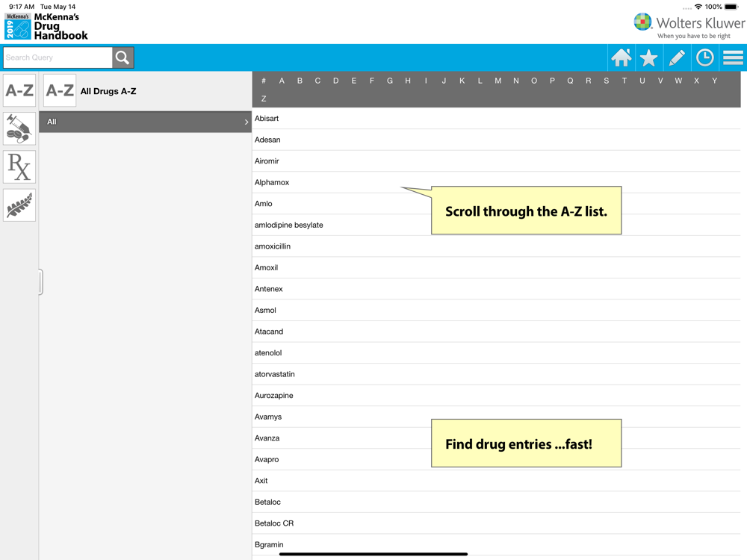Jump to letter M in index
The width and height of the screenshot is (747, 560).
point(498,81)
